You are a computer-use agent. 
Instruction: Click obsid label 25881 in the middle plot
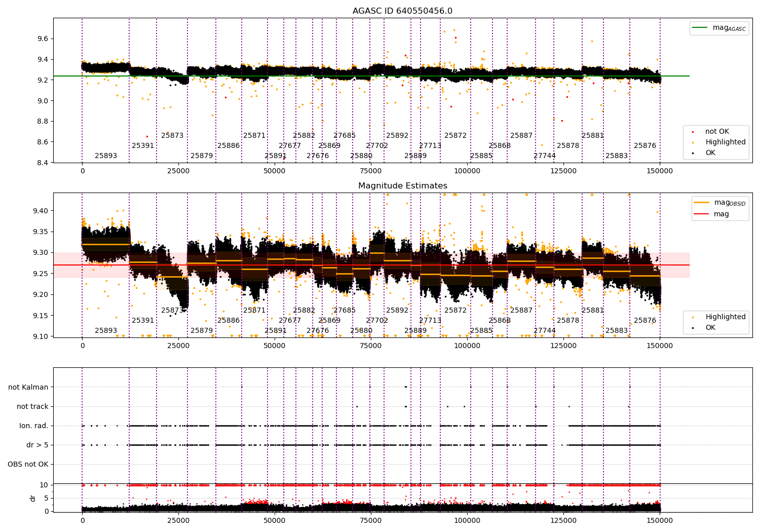(x=593, y=310)
